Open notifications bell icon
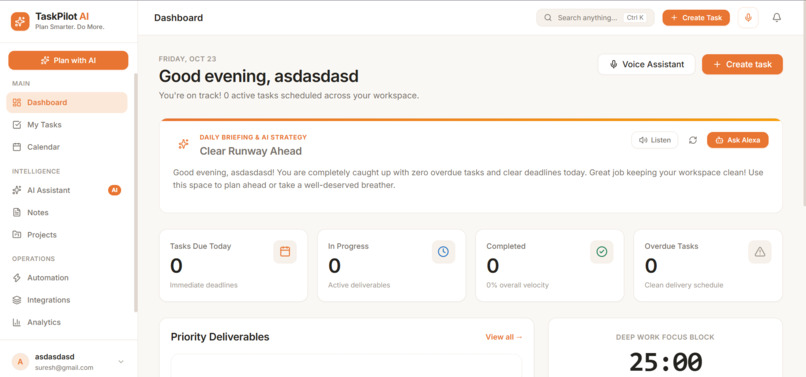 click(x=777, y=17)
